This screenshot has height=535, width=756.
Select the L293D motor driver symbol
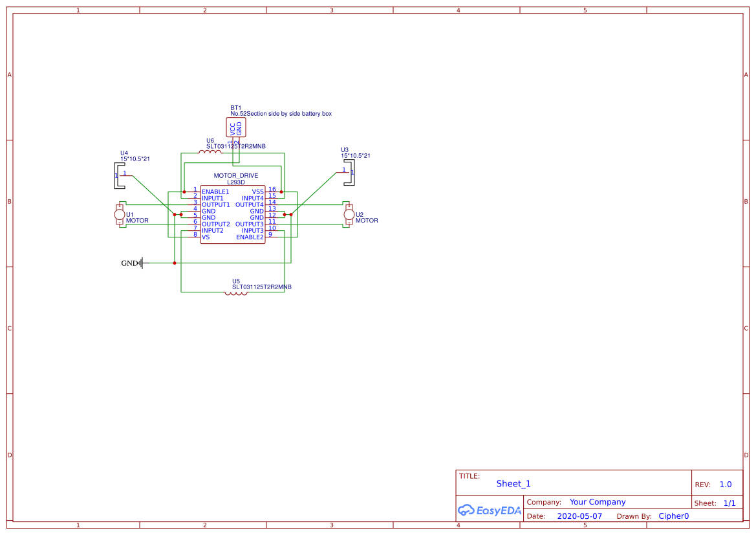233,213
